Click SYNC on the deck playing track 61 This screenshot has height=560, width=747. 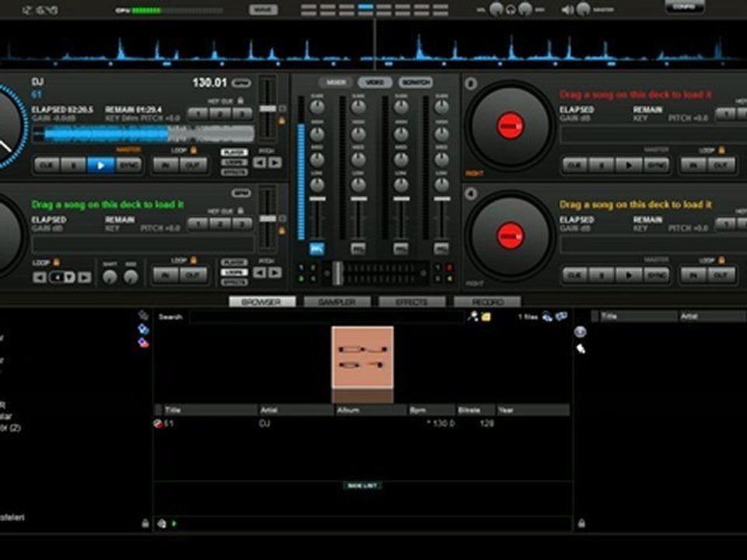(x=128, y=165)
